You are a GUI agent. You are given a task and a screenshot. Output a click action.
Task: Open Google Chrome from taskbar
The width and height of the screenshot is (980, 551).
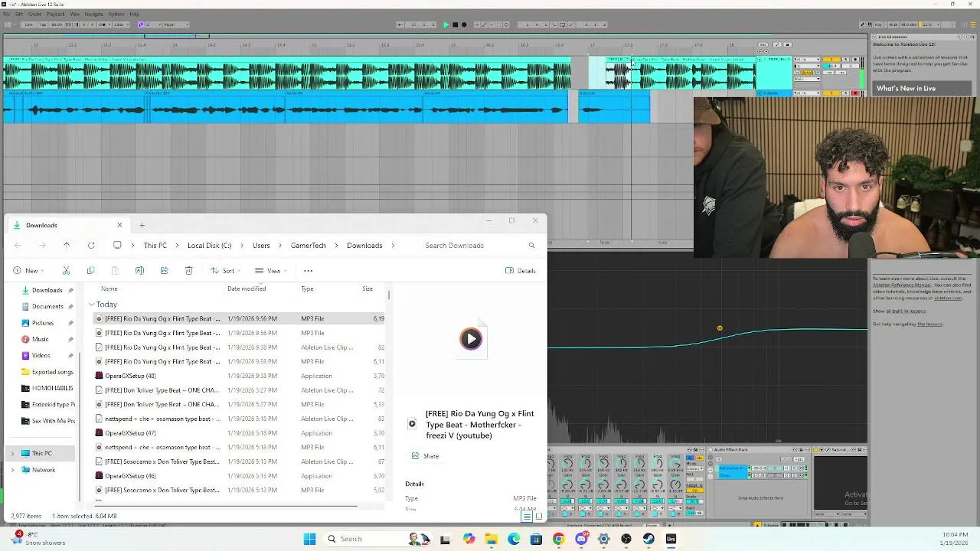[558, 539]
